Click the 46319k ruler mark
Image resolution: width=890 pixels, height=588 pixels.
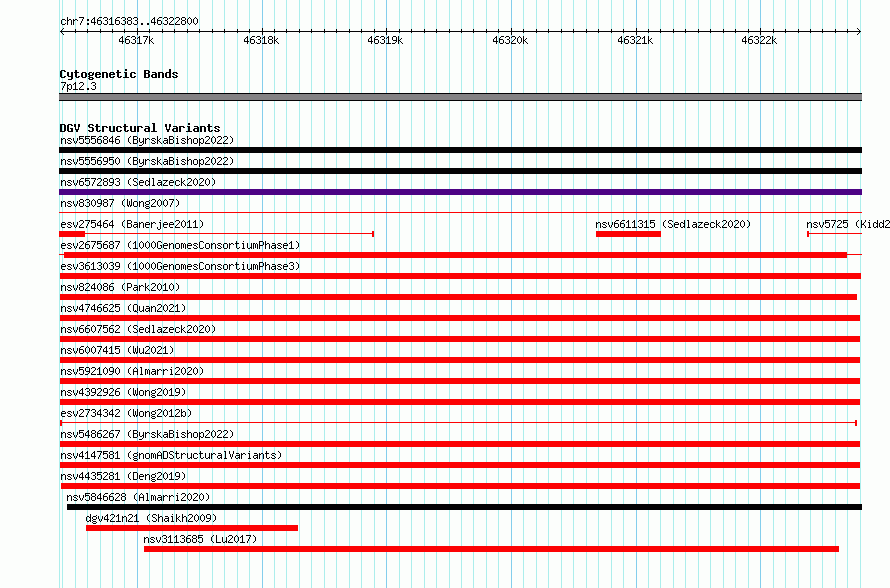click(x=385, y=40)
